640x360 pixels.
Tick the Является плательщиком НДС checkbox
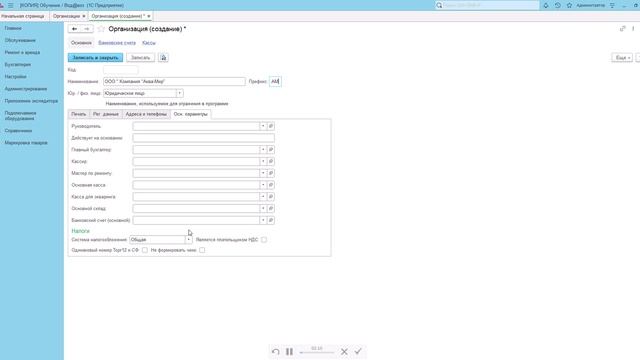[264, 240]
